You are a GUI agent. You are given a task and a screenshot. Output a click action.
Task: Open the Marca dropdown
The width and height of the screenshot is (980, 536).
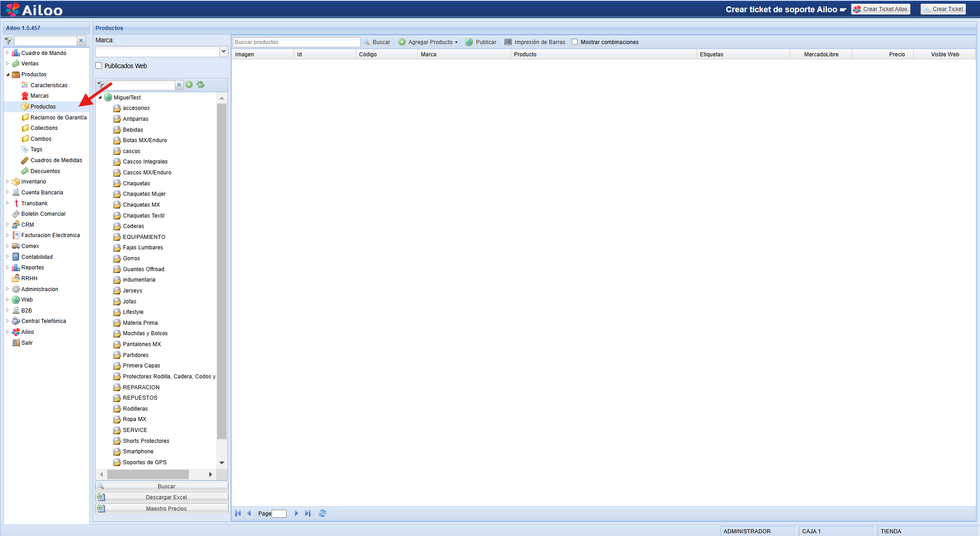tap(223, 51)
